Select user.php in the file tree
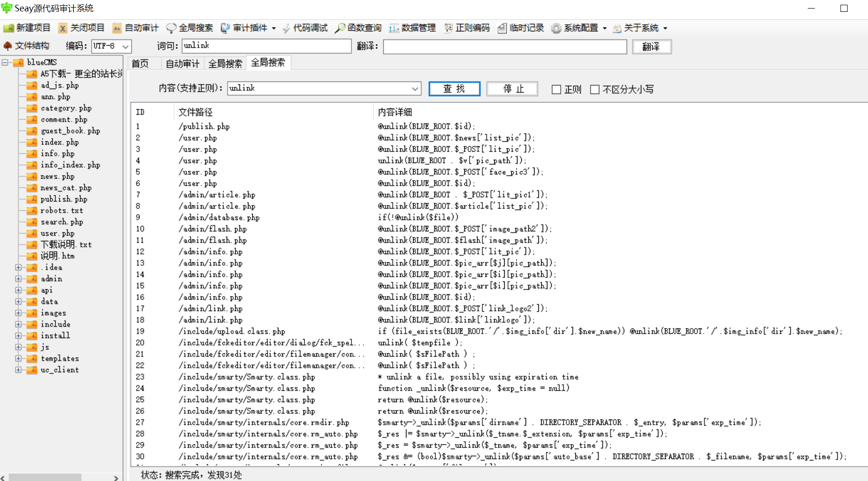The image size is (868, 481). click(x=57, y=233)
